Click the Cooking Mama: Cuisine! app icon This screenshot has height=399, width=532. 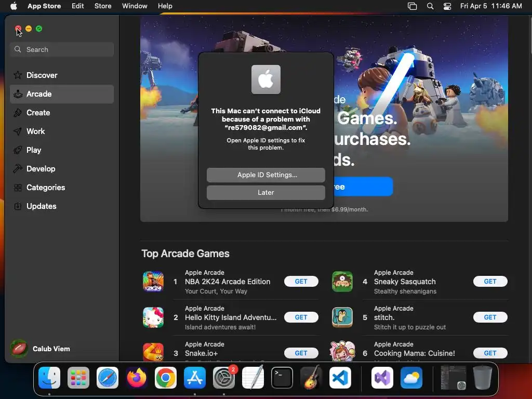pos(342,352)
